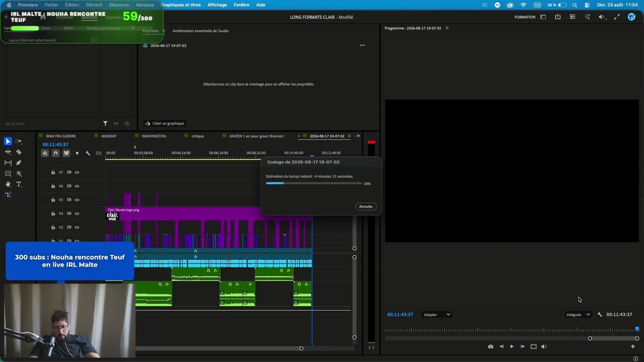Screen dimensions: 644x362
Task: Open the Program monitor panel menu
Action: (x=447, y=28)
